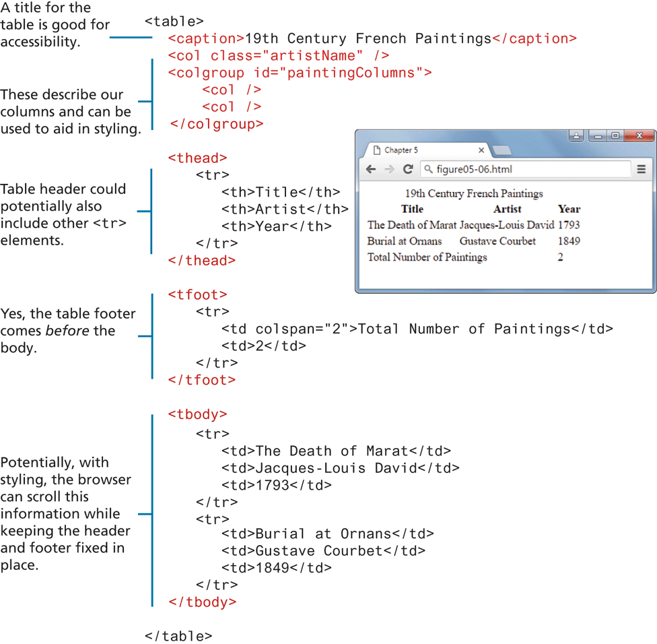Click the Title column header in browser

412,210
